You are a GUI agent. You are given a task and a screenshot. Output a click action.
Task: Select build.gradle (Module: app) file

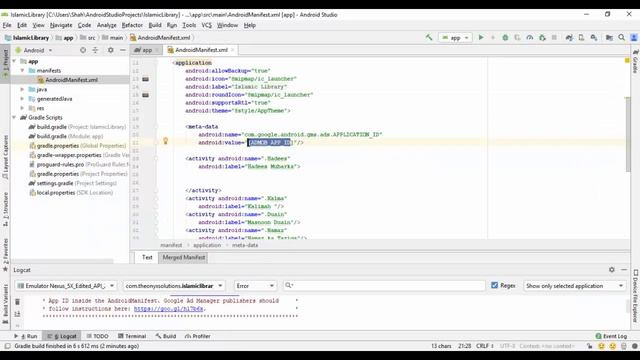coord(66,136)
